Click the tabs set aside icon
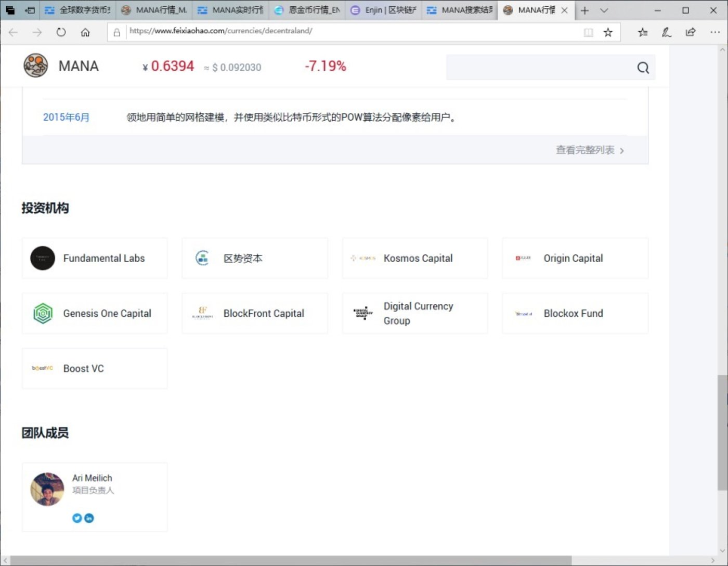The height and width of the screenshot is (566, 728). coord(10,10)
